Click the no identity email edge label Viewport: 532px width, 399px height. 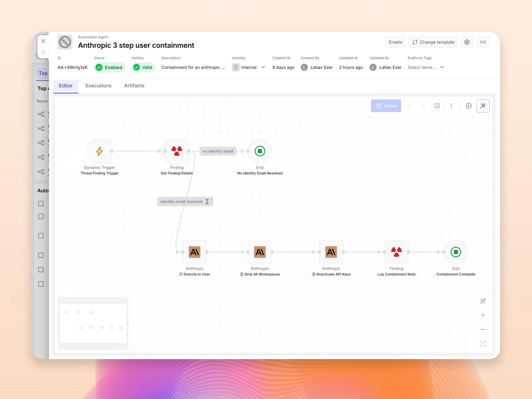tap(218, 151)
